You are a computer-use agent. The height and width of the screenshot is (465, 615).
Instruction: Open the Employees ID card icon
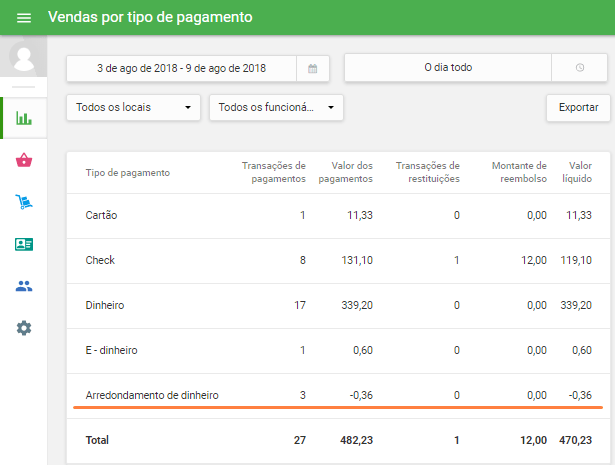23,244
